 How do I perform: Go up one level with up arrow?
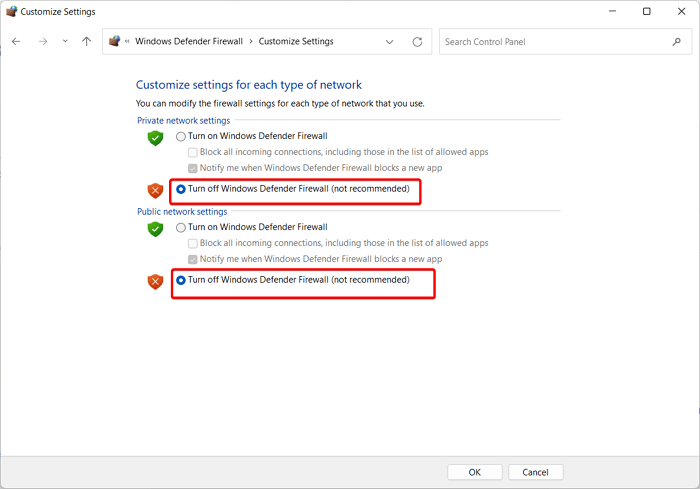tap(87, 42)
